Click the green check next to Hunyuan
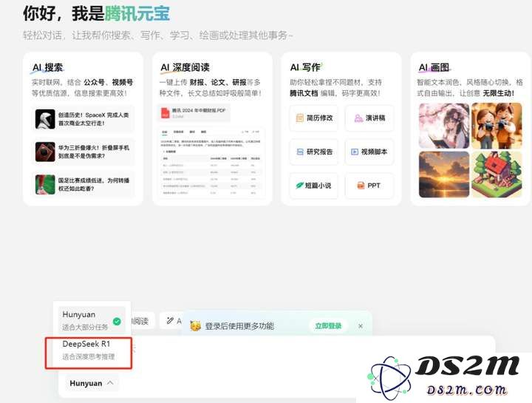The image size is (532, 403). pyautogui.click(x=117, y=321)
